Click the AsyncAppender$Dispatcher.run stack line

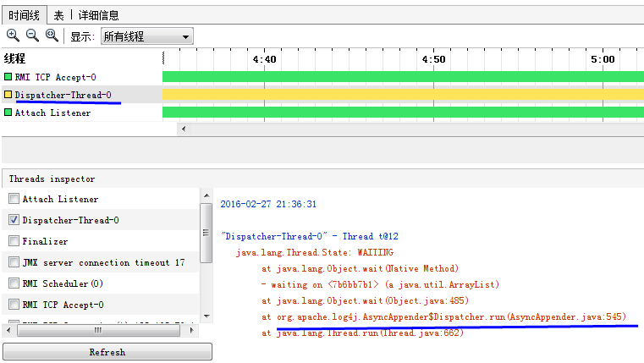443,317
